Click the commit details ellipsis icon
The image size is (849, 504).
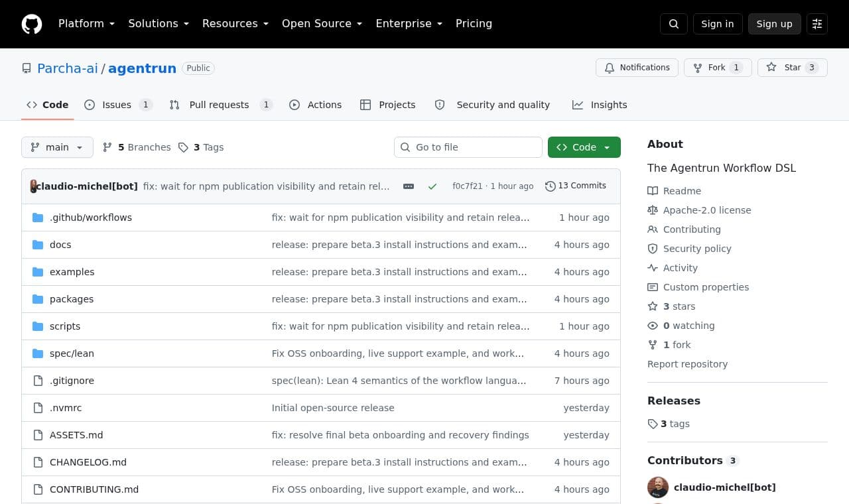[x=409, y=186]
